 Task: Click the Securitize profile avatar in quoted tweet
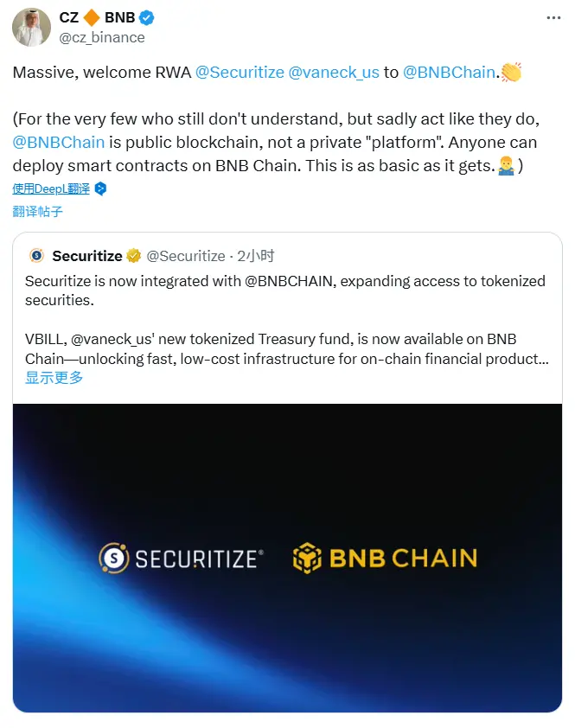click(35, 256)
